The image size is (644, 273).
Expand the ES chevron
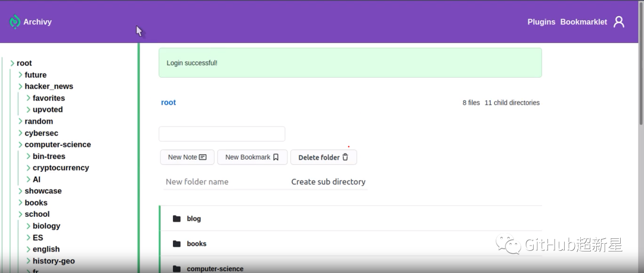pyautogui.click(x=29, y=238)
